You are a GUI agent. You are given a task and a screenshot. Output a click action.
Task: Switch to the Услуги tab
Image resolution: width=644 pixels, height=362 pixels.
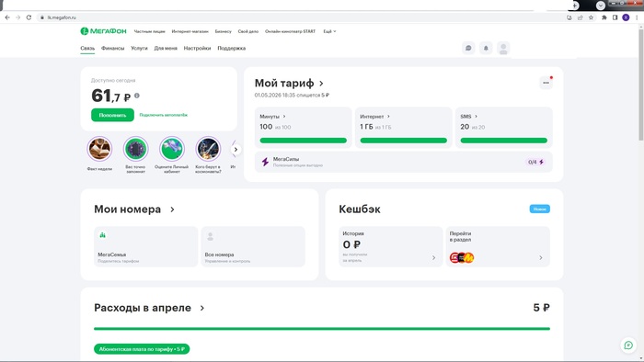click(x=139, y=49)
